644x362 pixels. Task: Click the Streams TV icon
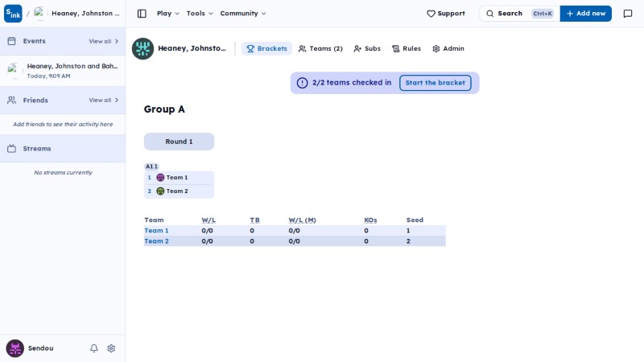click(11, 149)
